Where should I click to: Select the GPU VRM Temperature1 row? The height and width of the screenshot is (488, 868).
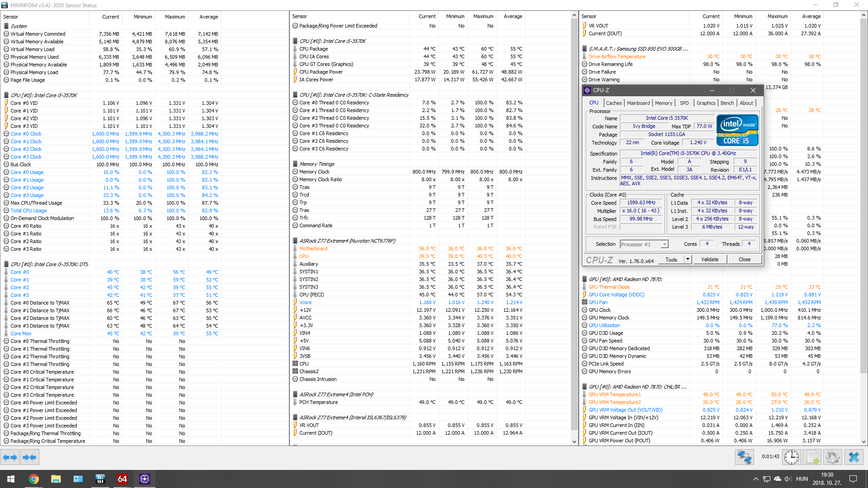click(x=702, y=394)
